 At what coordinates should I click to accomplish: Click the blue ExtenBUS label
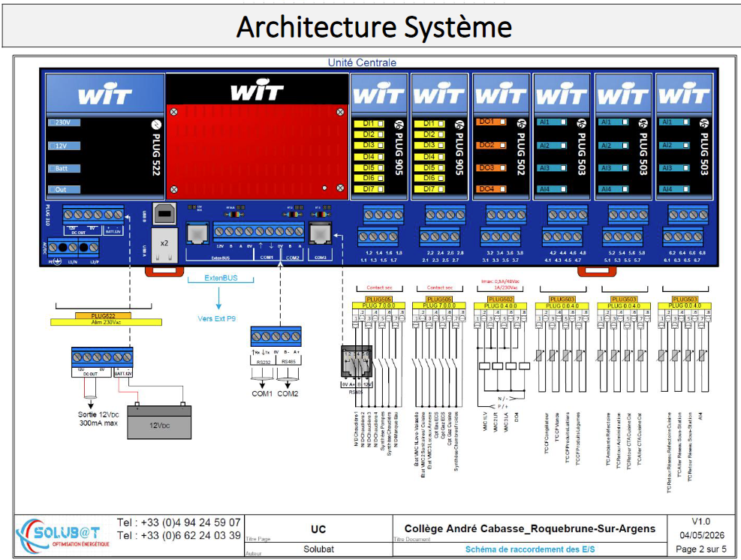click(x=221, y=278)
